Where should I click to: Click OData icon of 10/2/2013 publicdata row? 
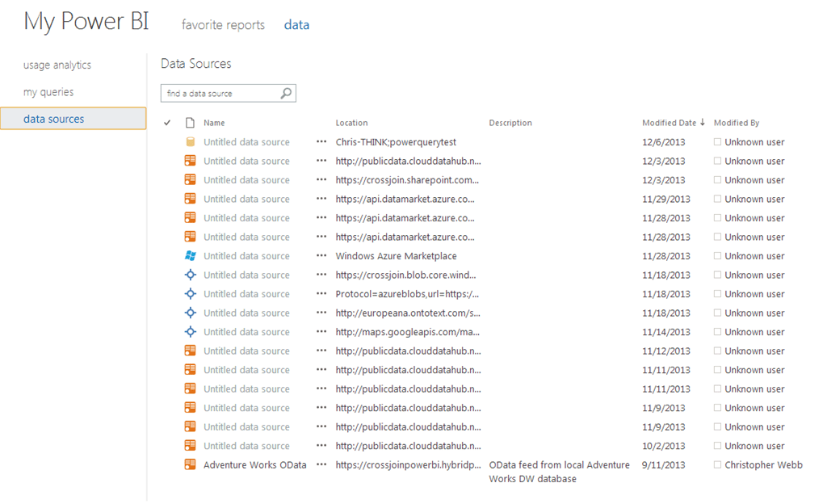pyautogui.click(x=191, y=446)
